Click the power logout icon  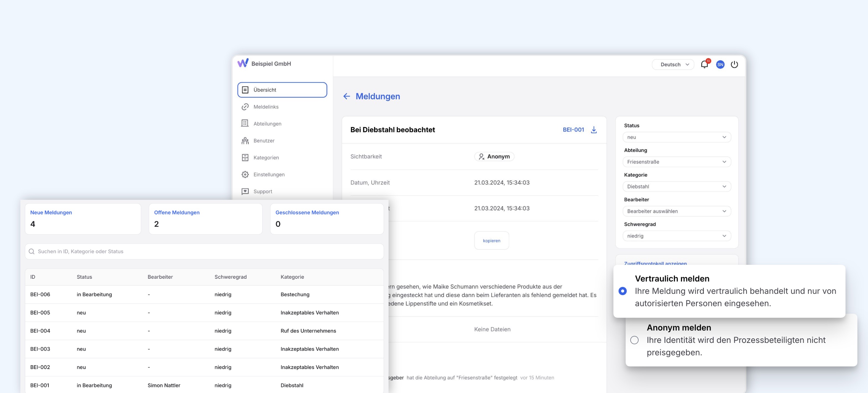(x=734, y=64)
